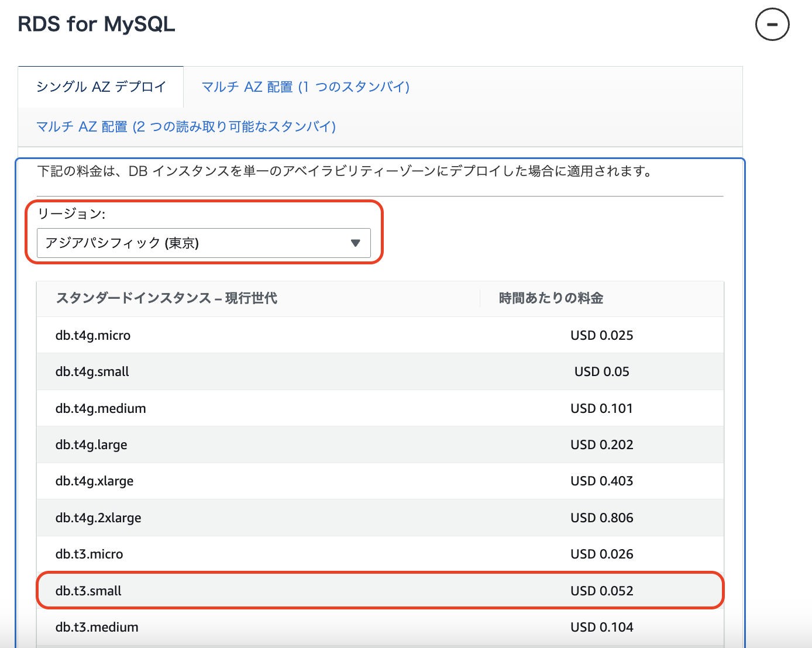The image size is (812, 648).
Task: Click the USD 0.806 price cell
Action: coord(602,518)
